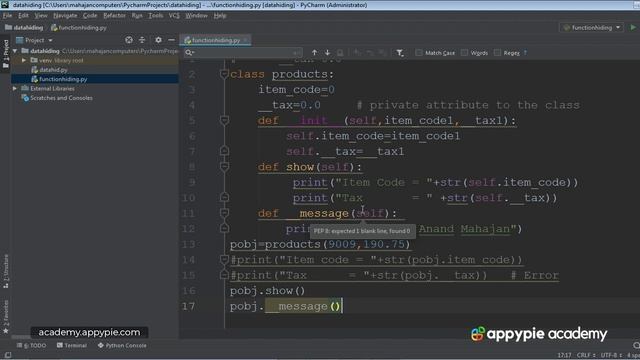
Task: Click the 17:17 cursor position in status bar
Action: coord(564,356)
